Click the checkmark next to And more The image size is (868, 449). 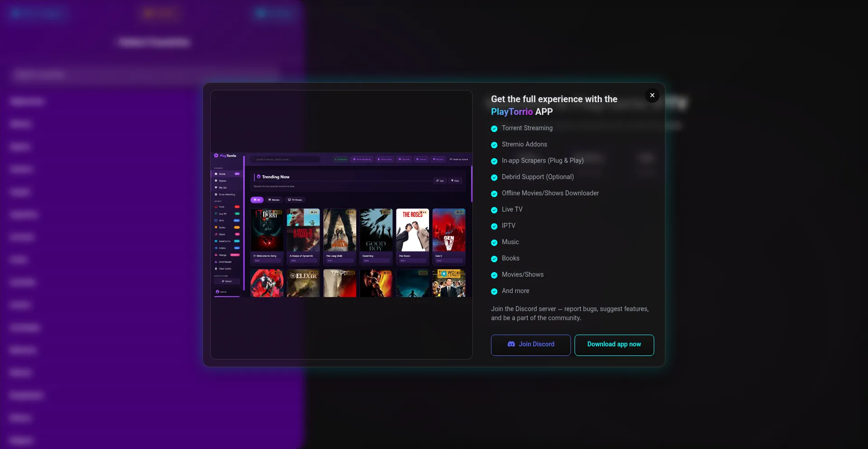tap(494, 292)
